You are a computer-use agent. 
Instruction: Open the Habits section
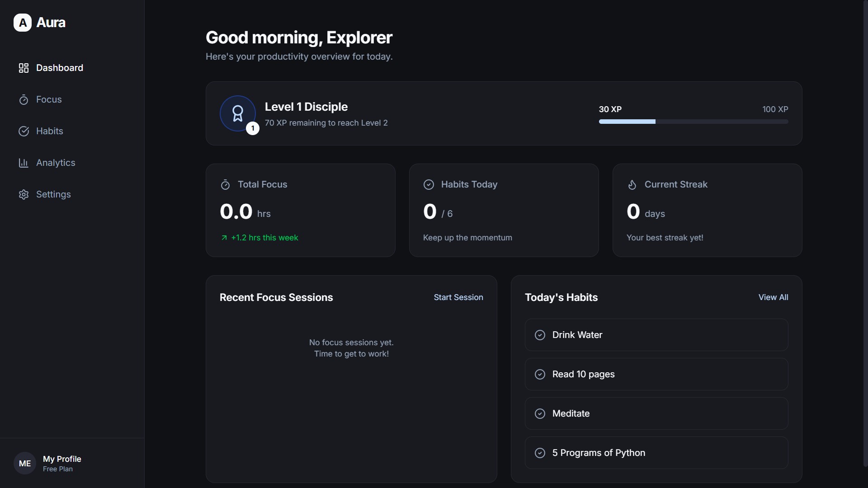pos(72,131)
